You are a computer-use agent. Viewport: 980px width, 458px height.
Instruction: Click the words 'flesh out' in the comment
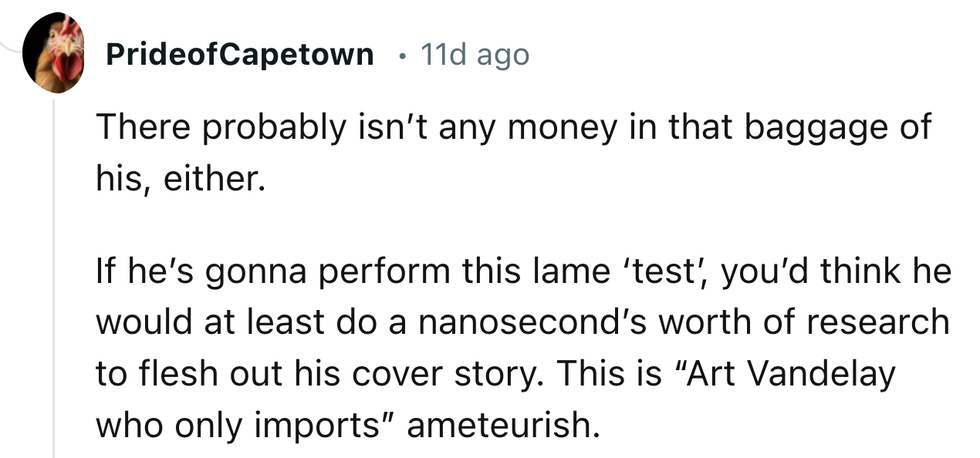(x=199, y=373)
